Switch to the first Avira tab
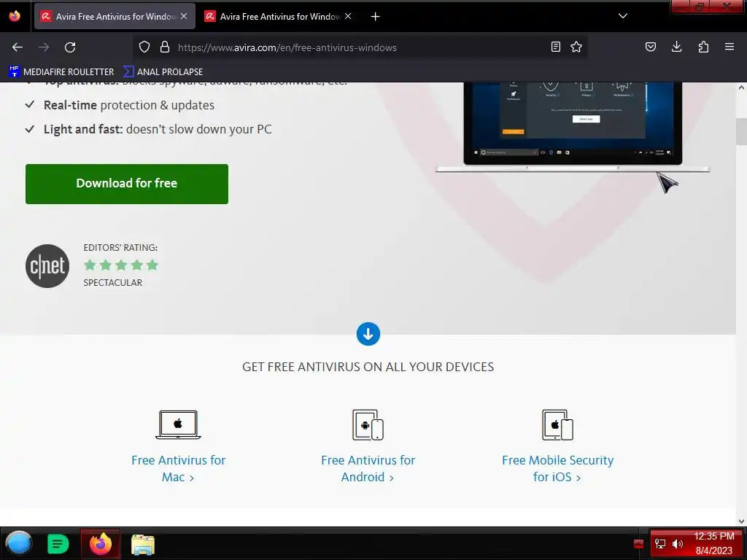This screenshot has width=747, height=560. (x=115, y=16)
